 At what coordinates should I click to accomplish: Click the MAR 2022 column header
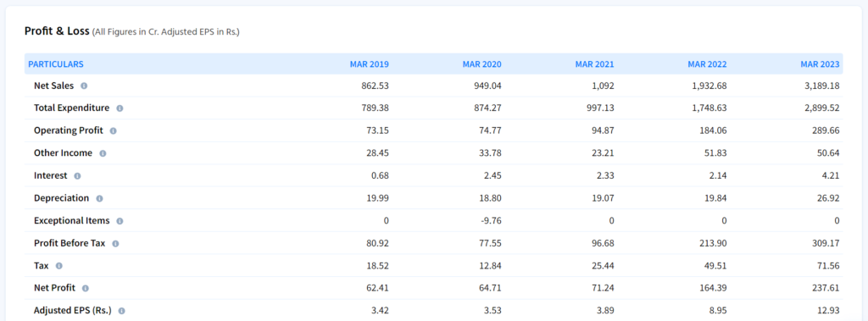coord(707,64)
